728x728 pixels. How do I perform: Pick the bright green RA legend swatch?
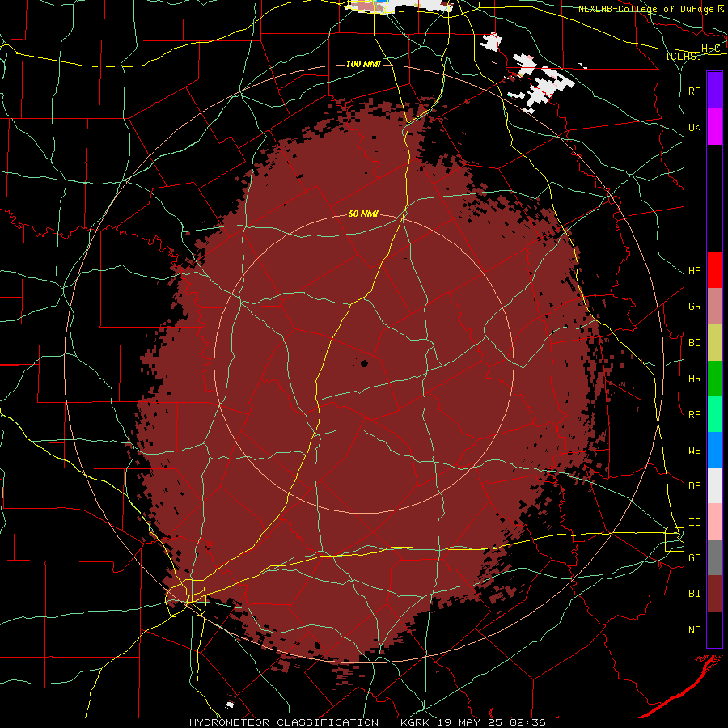click(714, 414)
